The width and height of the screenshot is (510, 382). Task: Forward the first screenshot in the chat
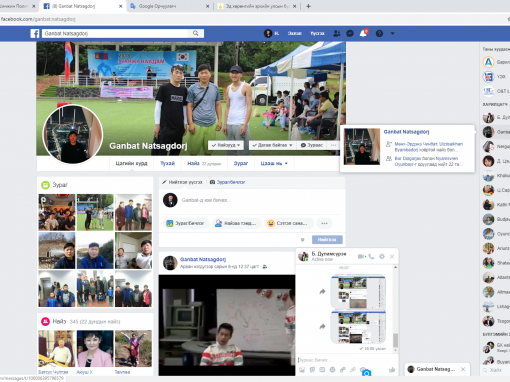[322, 292]
